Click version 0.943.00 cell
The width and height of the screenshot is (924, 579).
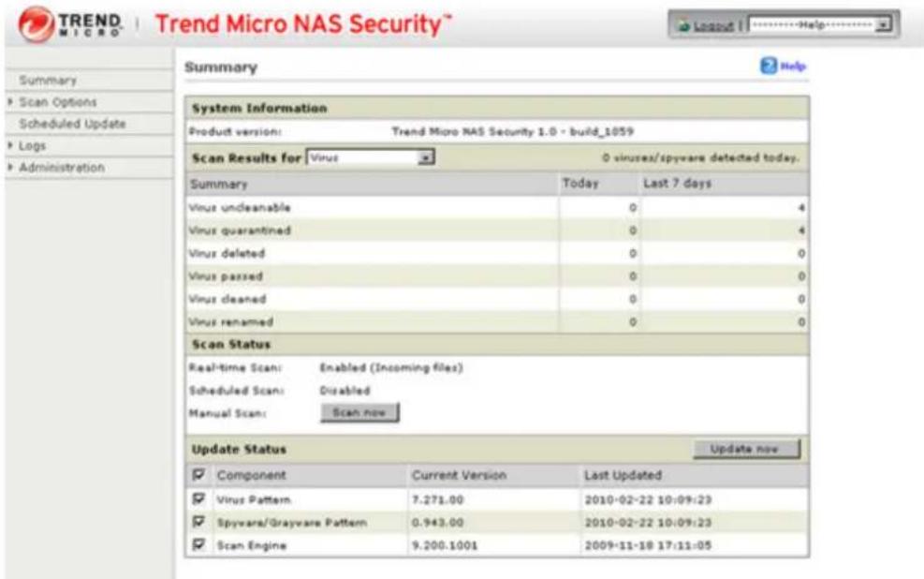click(438, 523)
